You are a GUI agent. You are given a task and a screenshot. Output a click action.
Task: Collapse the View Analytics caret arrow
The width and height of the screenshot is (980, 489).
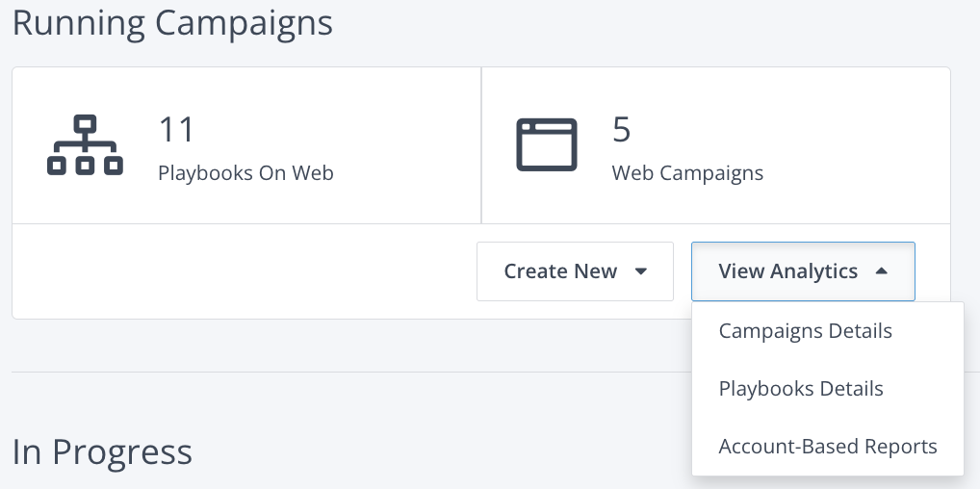(881, 271)
